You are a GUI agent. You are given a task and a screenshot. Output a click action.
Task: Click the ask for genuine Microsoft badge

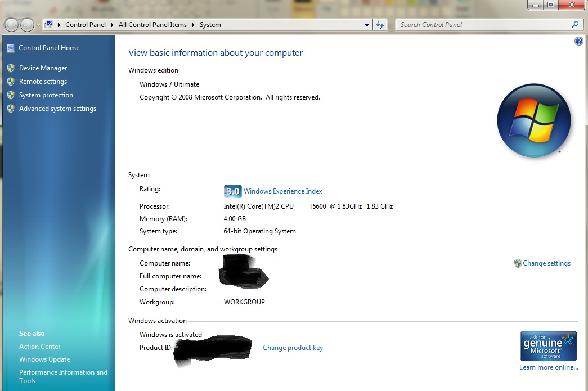click(x=548, y=345)
